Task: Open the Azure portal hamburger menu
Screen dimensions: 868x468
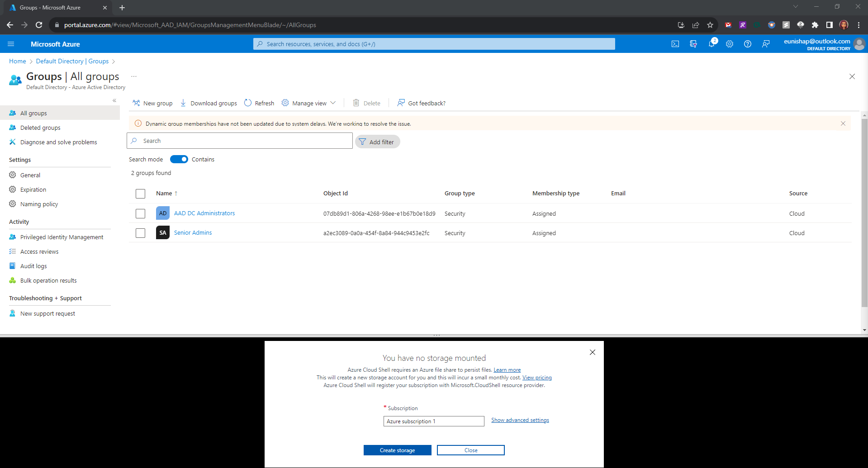Action: [x=11, y=44]
